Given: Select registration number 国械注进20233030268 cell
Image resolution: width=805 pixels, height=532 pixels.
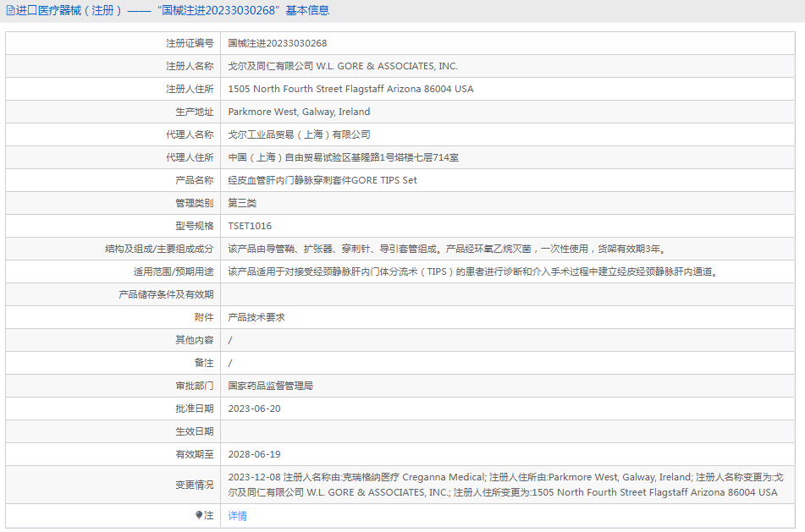Looking at the screenshot, I should [x=278, y=43].
